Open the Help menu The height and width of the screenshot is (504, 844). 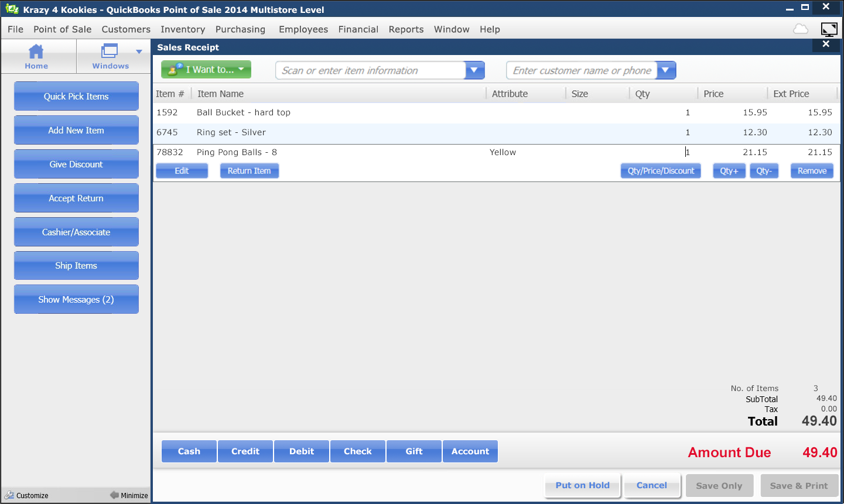[490, 29]
